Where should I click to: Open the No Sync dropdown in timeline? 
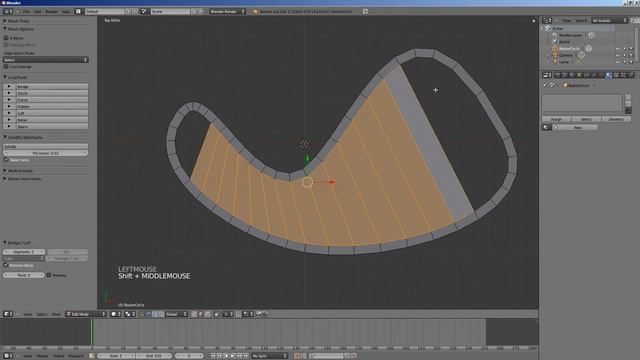coord(269,356)
